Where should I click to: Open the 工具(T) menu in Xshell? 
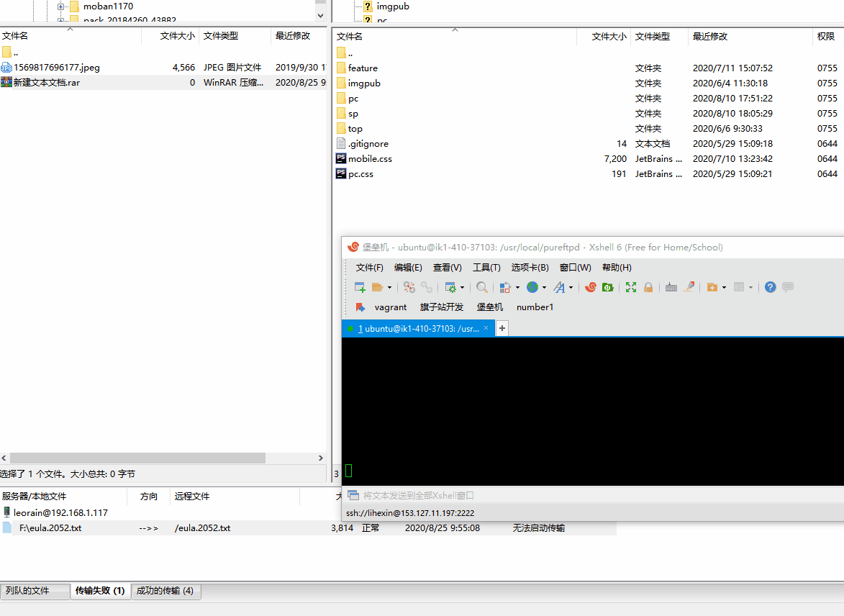click(486, 268)
